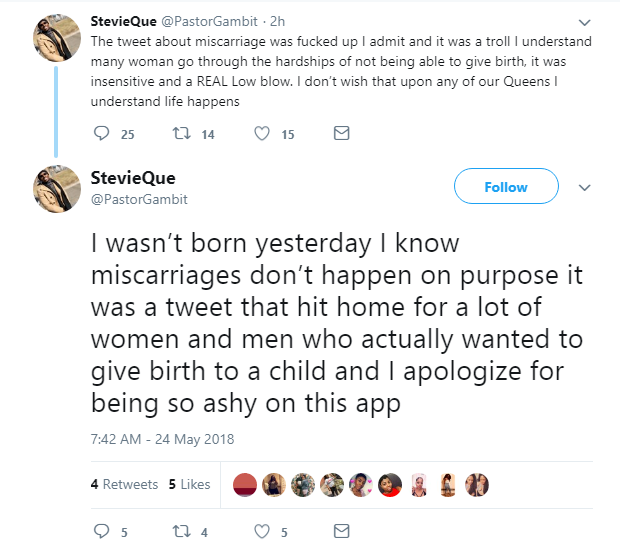Like the first tweet with 15 likes

point(264,134)
